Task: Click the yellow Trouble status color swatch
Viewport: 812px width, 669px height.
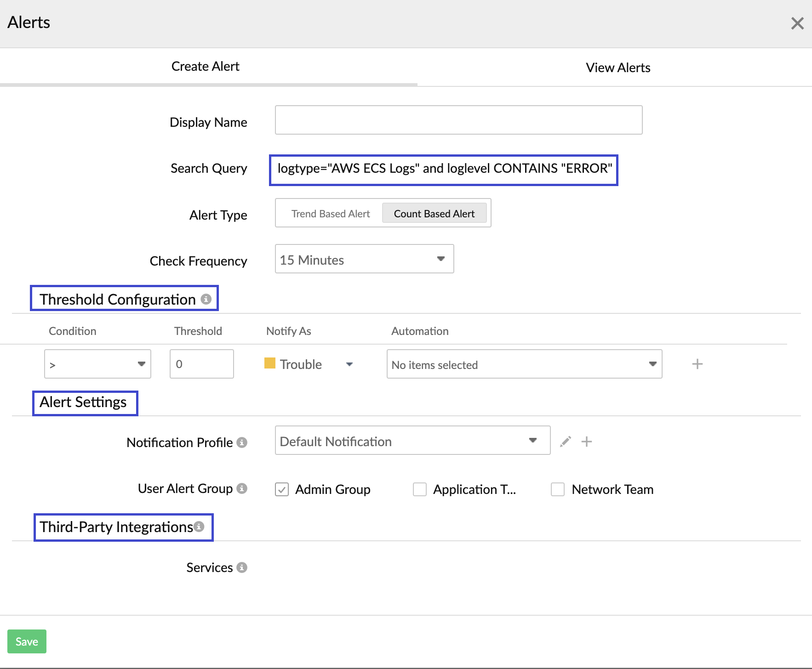Action: [270, 363]
